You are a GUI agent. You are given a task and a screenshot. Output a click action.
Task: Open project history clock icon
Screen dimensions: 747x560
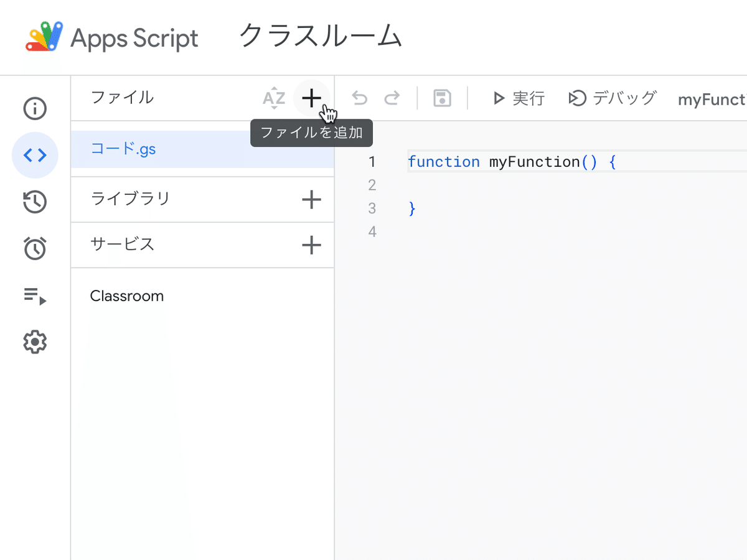[x=35, y=202]
